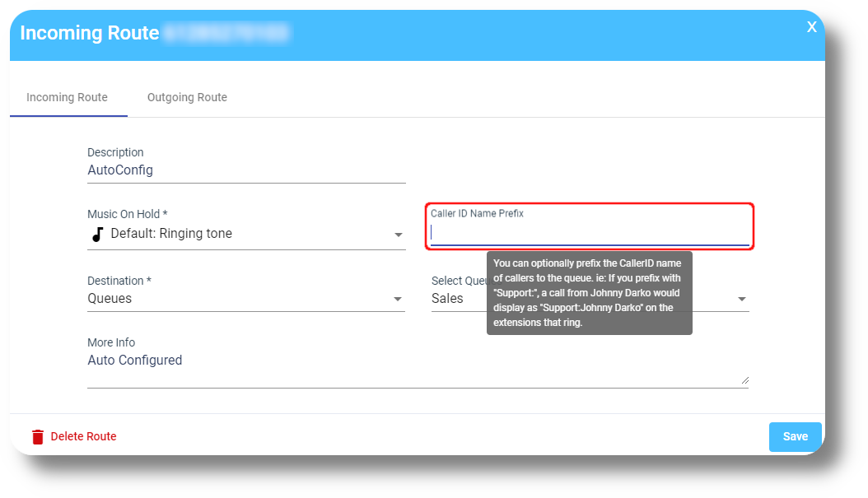Screen dimensions: 868x498
Task: Switch to the Incoming Route tab
Action: tap(67, 97)
